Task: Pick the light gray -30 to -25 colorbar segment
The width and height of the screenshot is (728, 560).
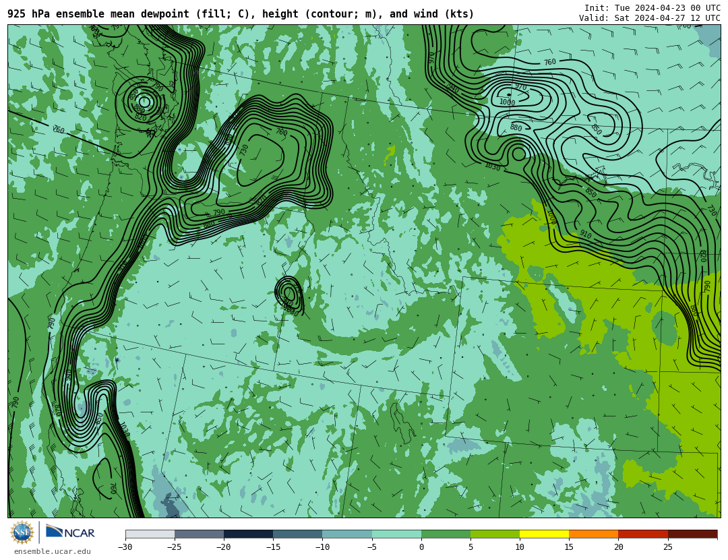Action: pos(150,534)
